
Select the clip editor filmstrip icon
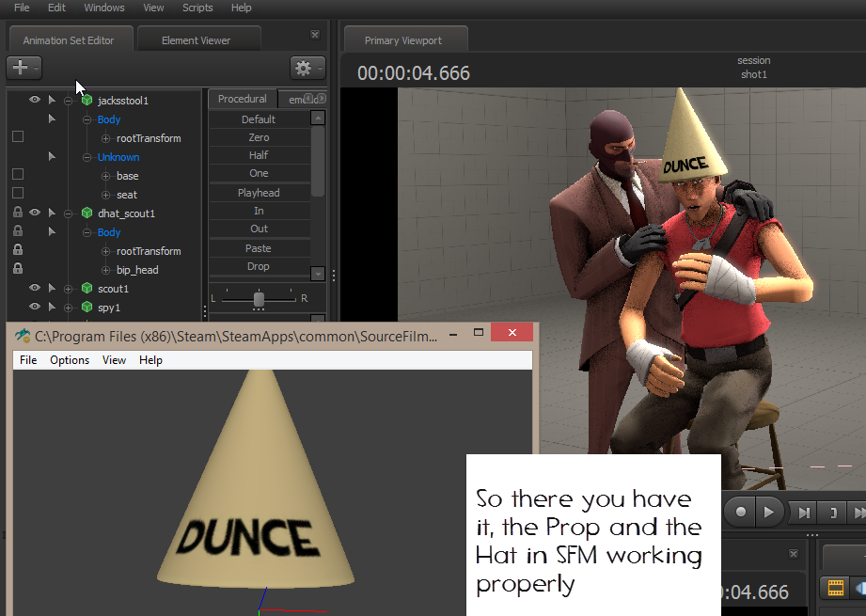tap(835, 587)
